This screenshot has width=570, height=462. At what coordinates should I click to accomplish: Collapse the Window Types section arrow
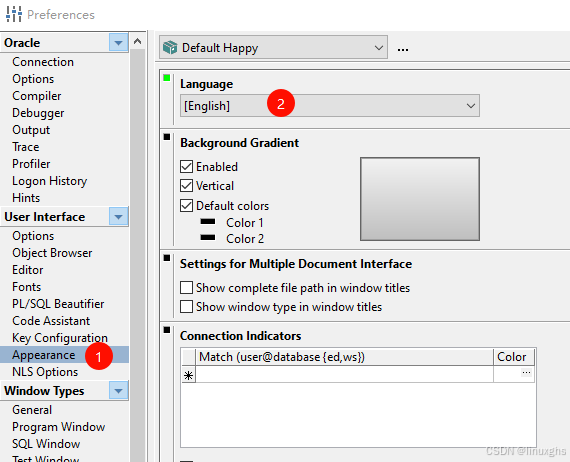tap(118, 391)
